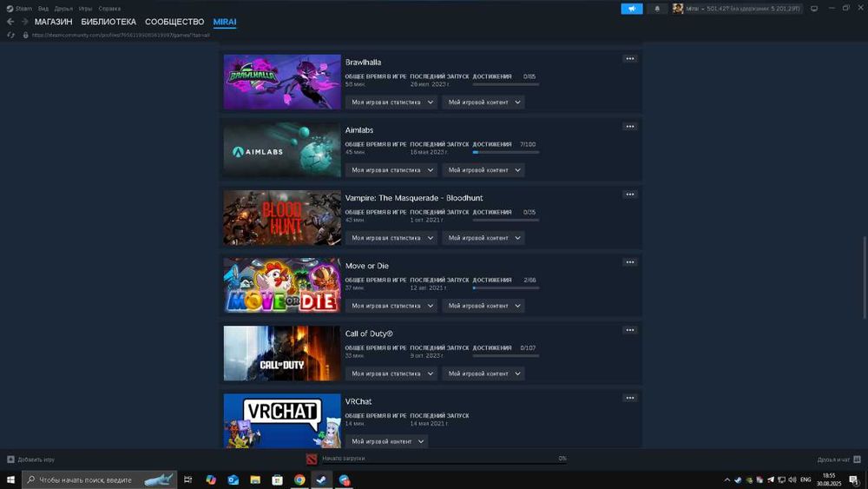
Task: Click the ENG language indicator in tray
Action: click(806, 479)
